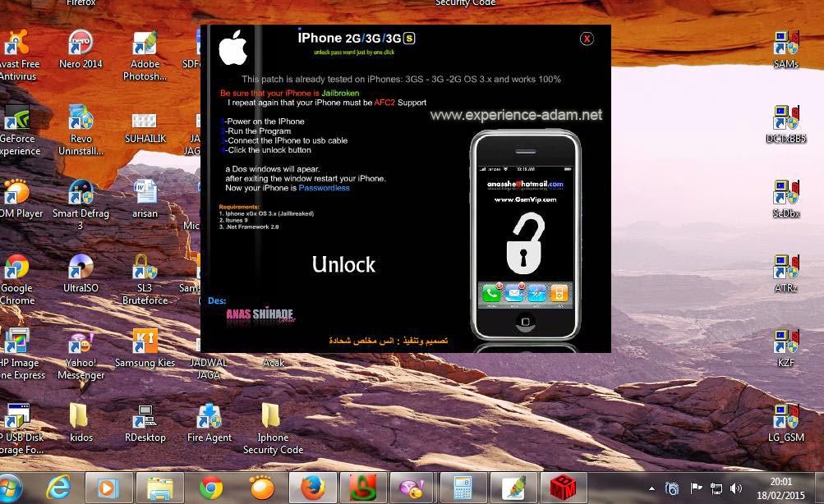Expand hidden system tray icons
This screenshot has height=504, width=824.
[x=651, y=488]
